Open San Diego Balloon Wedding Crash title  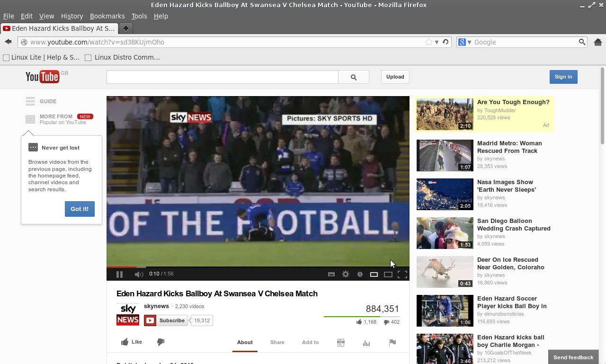[514, 225]
